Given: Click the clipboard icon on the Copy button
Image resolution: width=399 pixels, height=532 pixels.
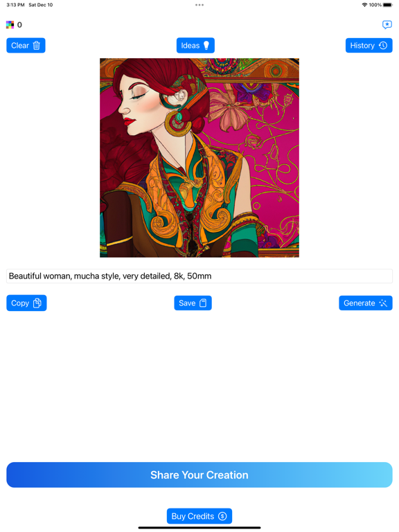Looking at the screenshot, I should [37, 303].
